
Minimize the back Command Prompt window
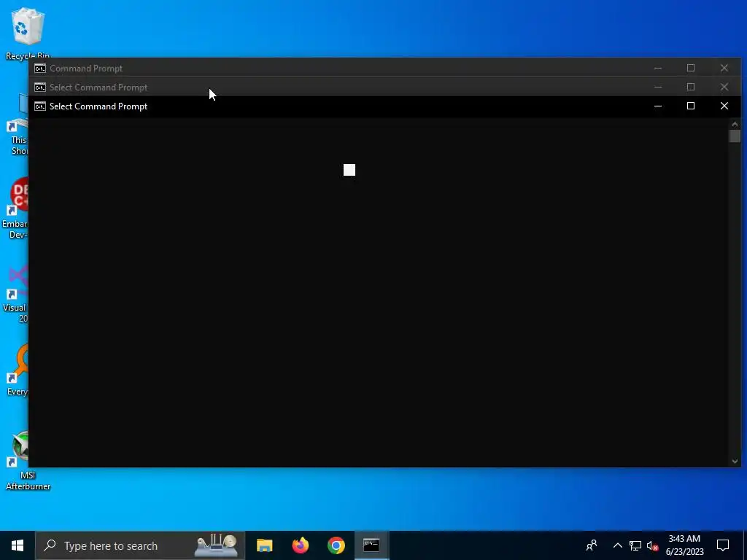click(x=658, y=68)
